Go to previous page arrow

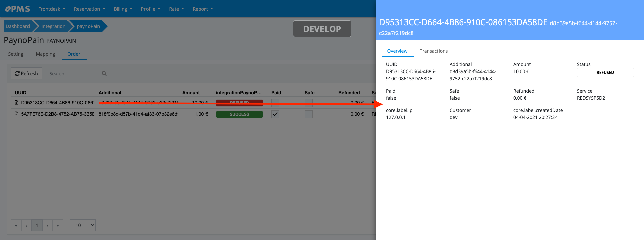pyautogui.click(x=26, y=225)
